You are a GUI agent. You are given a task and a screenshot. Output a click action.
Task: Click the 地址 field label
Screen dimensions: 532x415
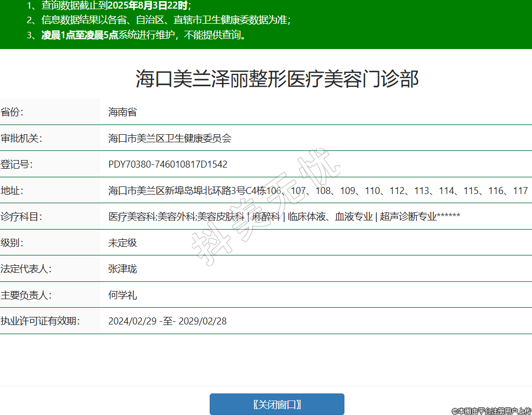[x=12, y=191]
